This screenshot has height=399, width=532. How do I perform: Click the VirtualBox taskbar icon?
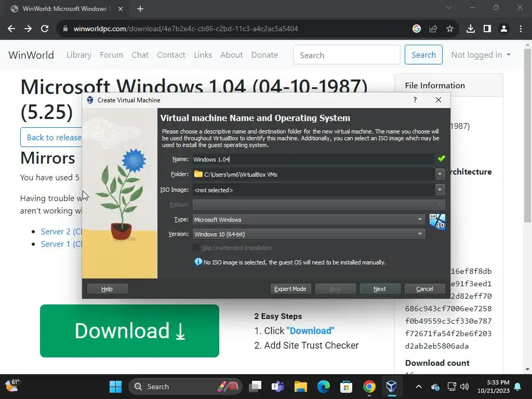tap(392, 387)
